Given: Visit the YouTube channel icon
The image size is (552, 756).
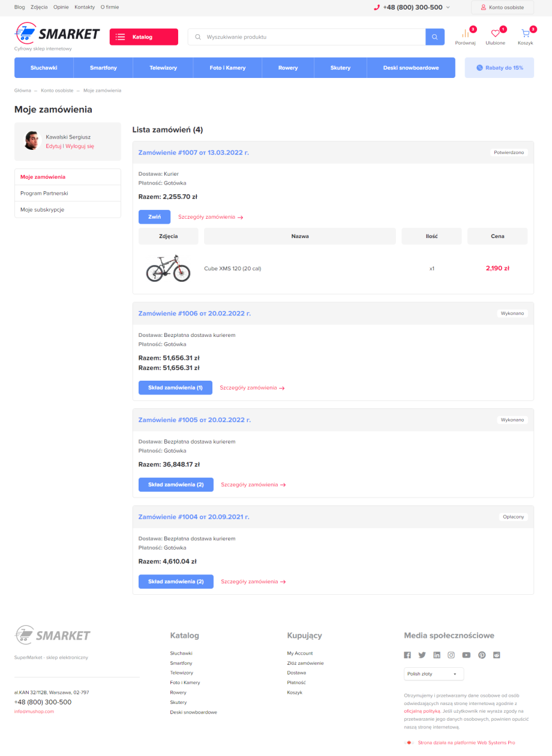Looking at the screenshot, I should pyautogui.click(x=466, y=655).
